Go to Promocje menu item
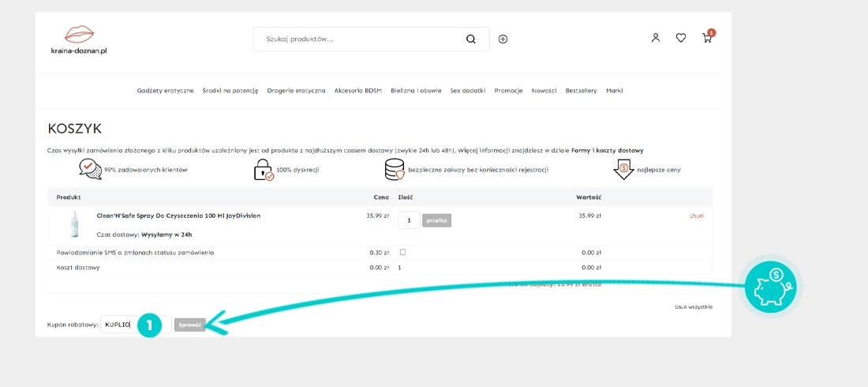Viewport: 868px width, 387px height. click(x=508, y=91)
